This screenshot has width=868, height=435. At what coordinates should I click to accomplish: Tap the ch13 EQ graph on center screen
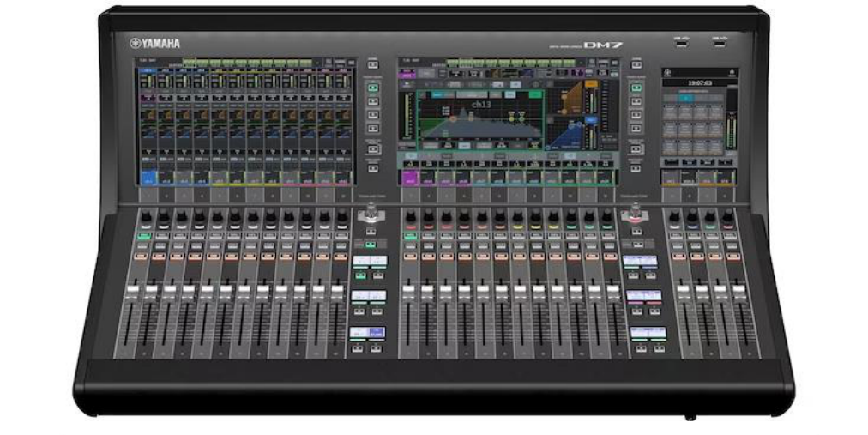click(479, 118)
